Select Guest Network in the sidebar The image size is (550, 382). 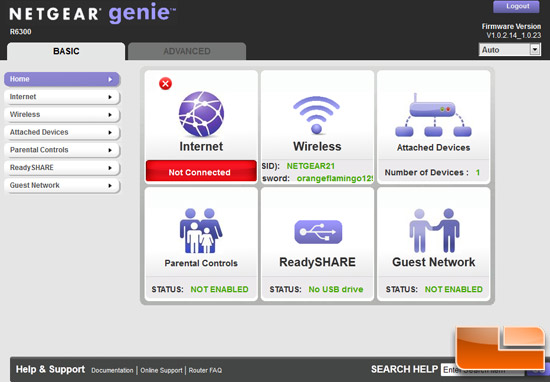coord(62,185)
